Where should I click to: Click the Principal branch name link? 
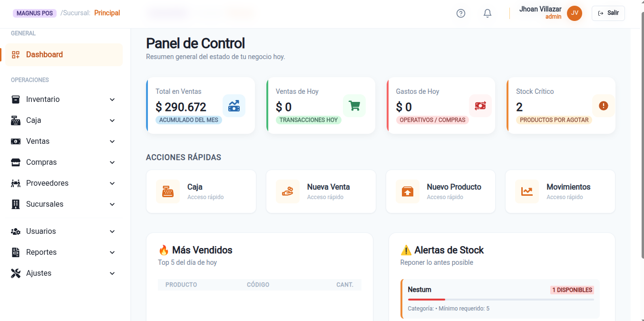click(x=107, y=13)
